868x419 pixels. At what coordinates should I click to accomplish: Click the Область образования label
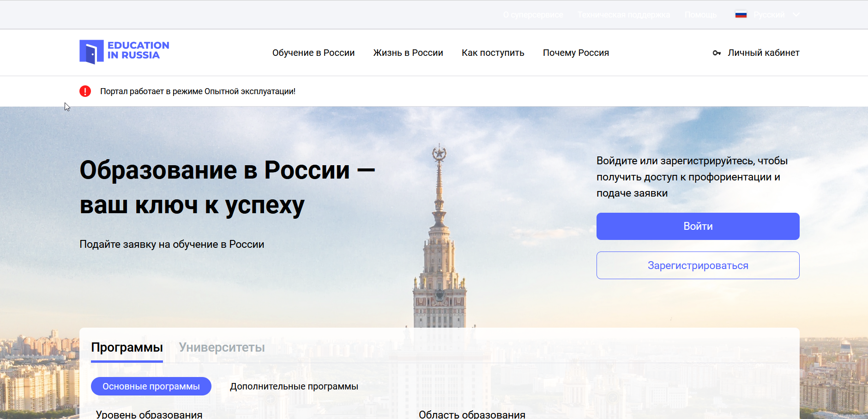point(472,414)
